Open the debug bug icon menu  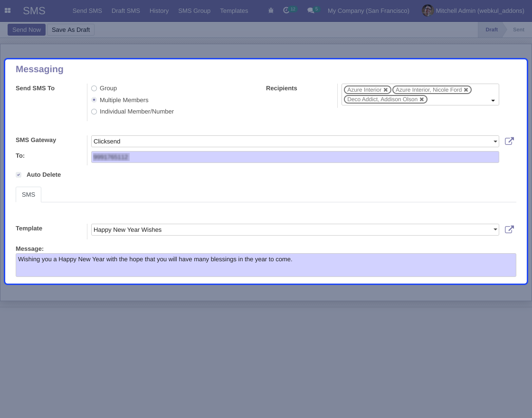pyautogui.click(x=271, y=11)
